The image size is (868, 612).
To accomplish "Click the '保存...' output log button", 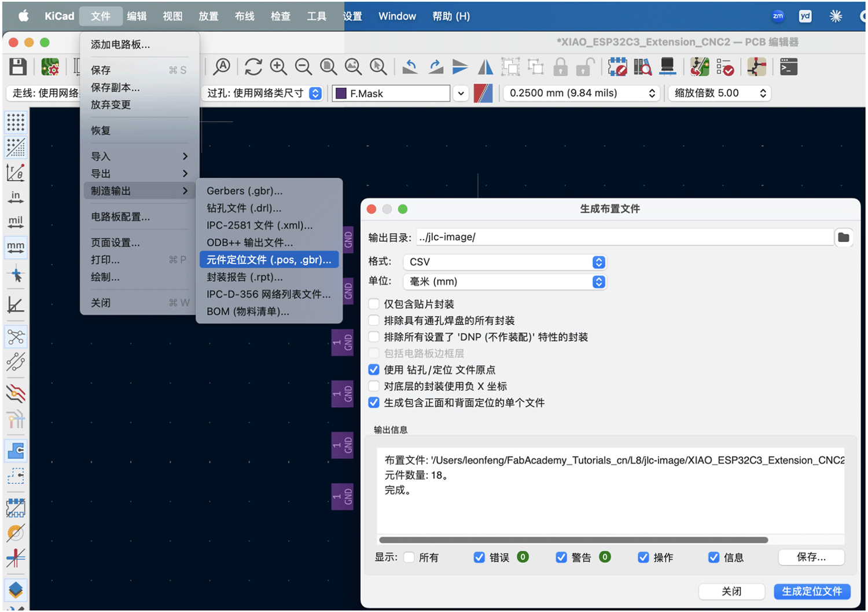I will 811,557.
